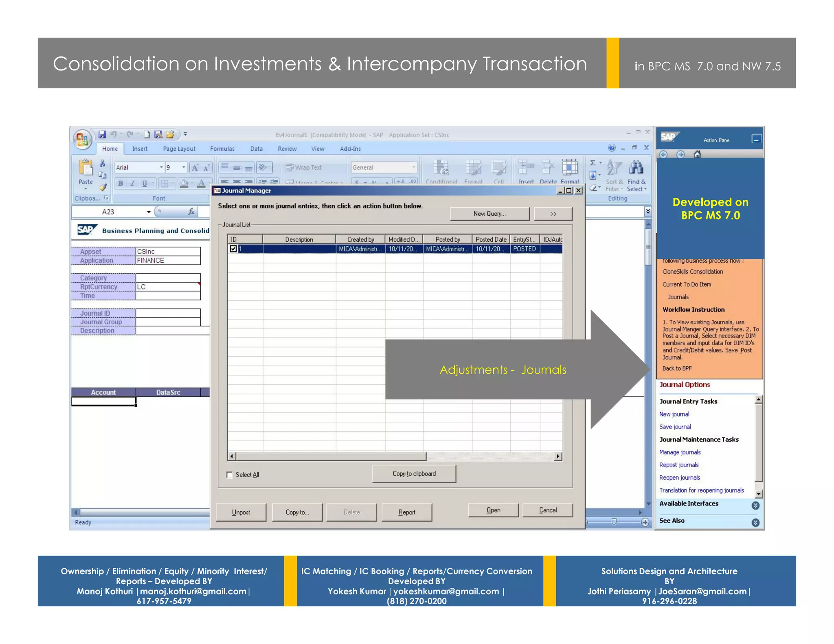This screenshot has height=644, width=834.
Task: Click the Redo arrow icon
Action: point(130,134)
